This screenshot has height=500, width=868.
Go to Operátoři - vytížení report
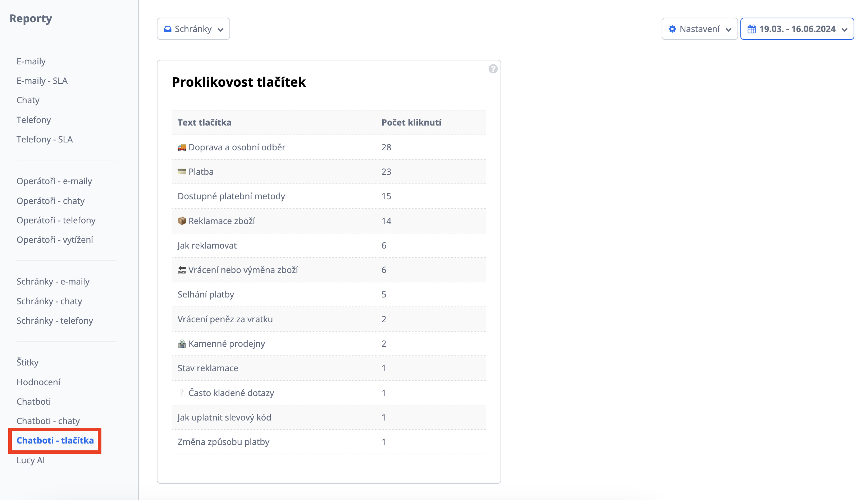pyautogui.click(x=55, y=240)
